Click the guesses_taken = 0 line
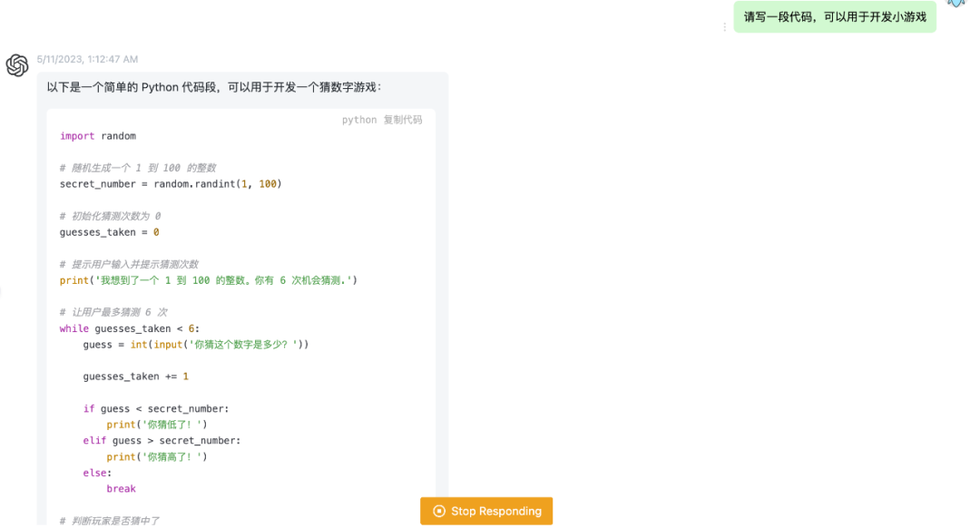 pos(109,232)
